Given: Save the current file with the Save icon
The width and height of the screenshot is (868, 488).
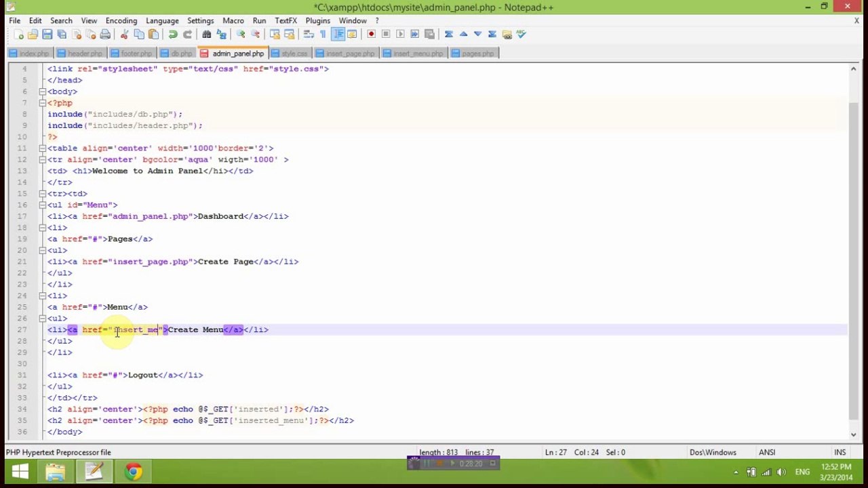Looking at the screenshot, I should 47,34.
